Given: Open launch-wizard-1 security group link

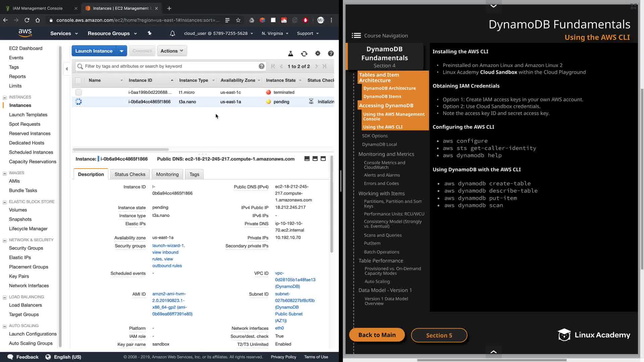Looking at the screenshot, I should (x=168, y=246).
